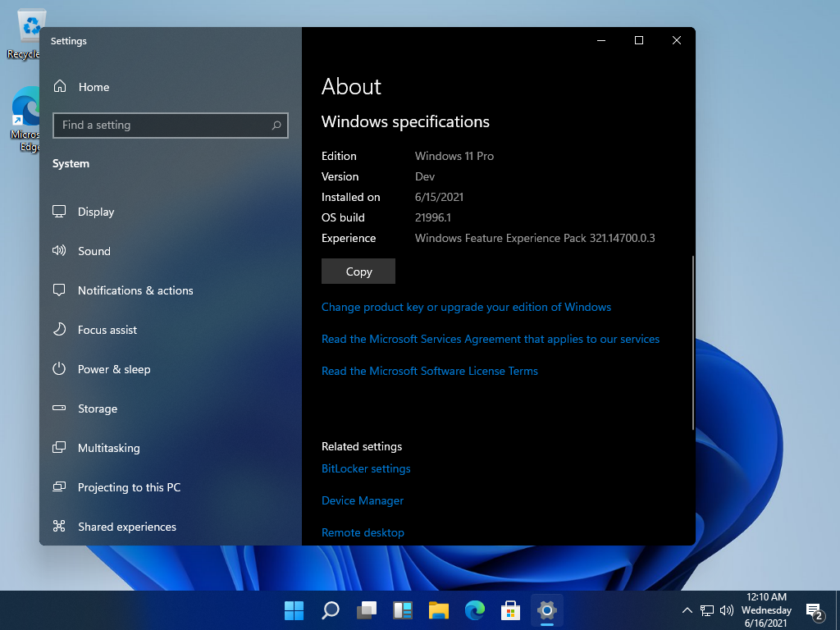The width and height of the screenshot is (840, 630).
Task: Select the Microsoft Edge desktop shortcut
Action: click(x=25, y=120)
